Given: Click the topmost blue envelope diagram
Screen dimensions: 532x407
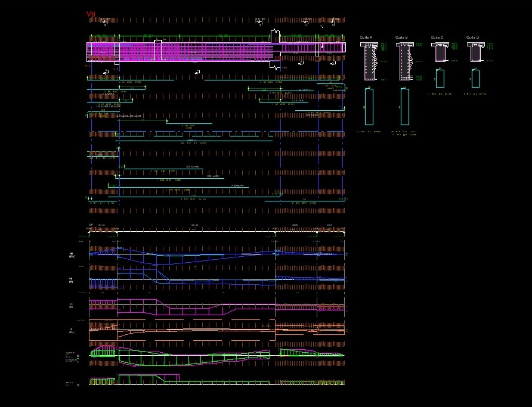Looking at the screenshot, I should 215,254.
